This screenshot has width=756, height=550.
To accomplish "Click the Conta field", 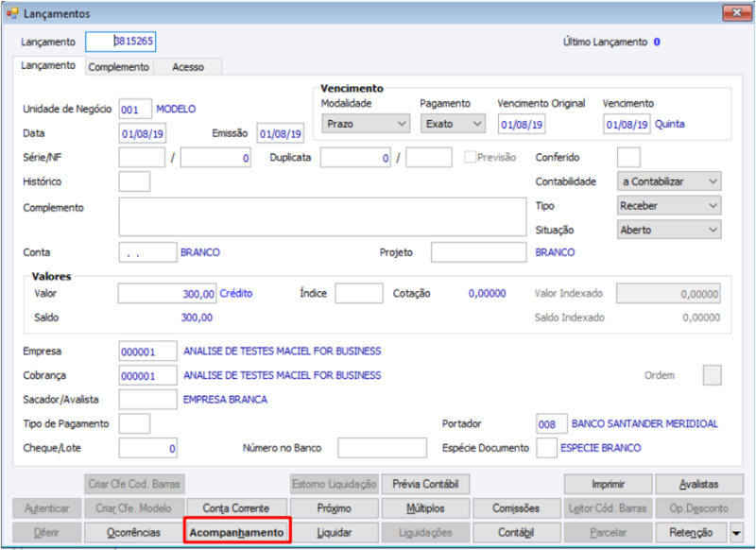I will (148, 252).
